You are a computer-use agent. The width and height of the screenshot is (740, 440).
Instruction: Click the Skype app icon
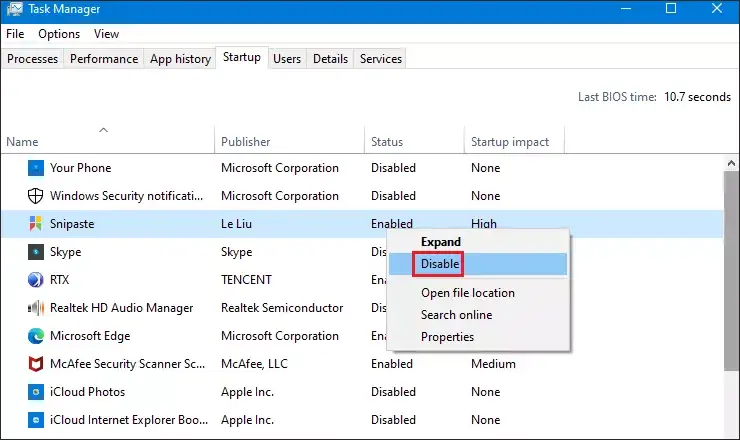coord(35,252)
